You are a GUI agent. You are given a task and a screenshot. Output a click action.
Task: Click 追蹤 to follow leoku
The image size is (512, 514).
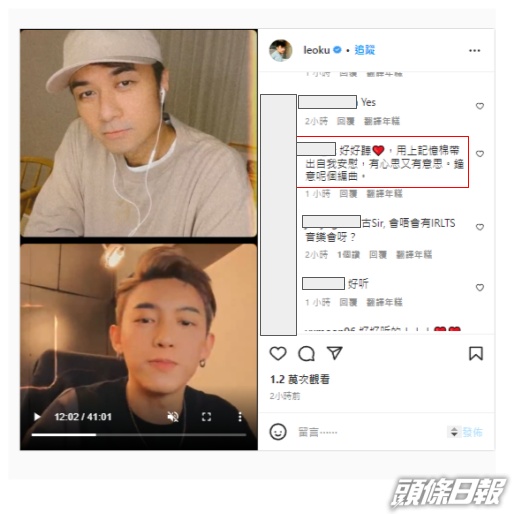click(364, 50)
